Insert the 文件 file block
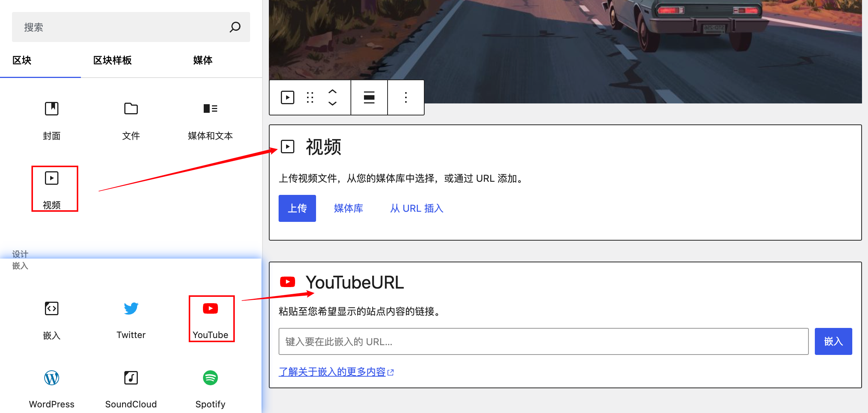The width and height of the screenshot is (868, 413). [131, 121]
